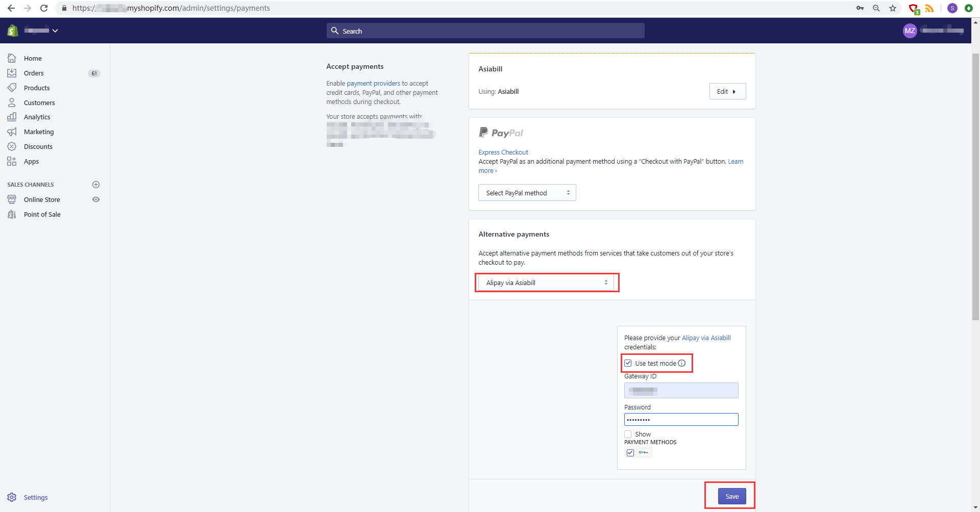Click the zoom magnifier icon in the address bar
Screen dimensions: 980x512
coord(876,8)
